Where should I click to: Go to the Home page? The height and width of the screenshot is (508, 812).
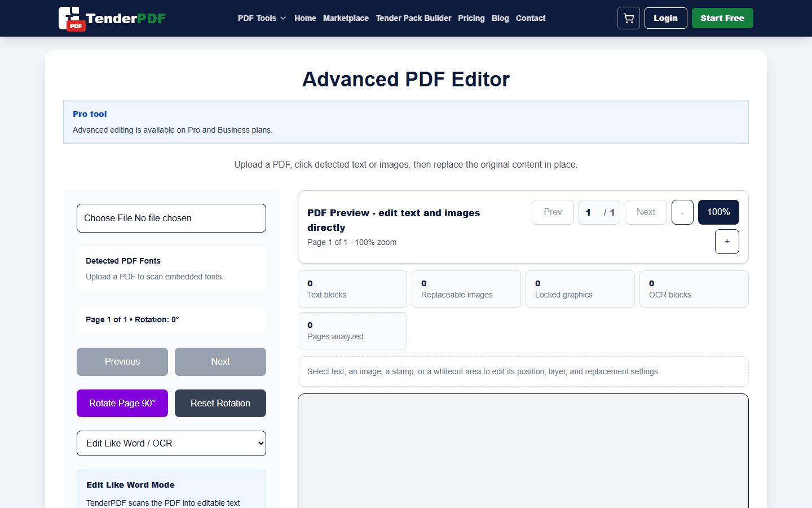(x=305, y=18)
